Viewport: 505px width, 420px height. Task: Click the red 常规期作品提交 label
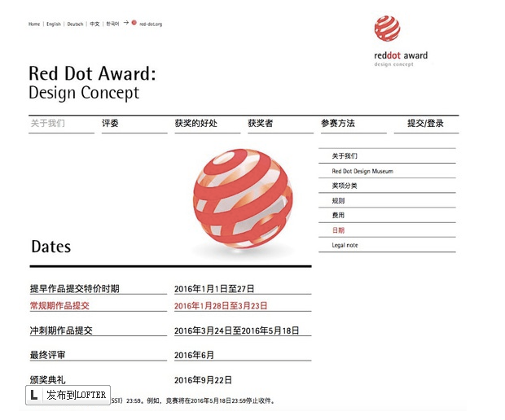59,306
